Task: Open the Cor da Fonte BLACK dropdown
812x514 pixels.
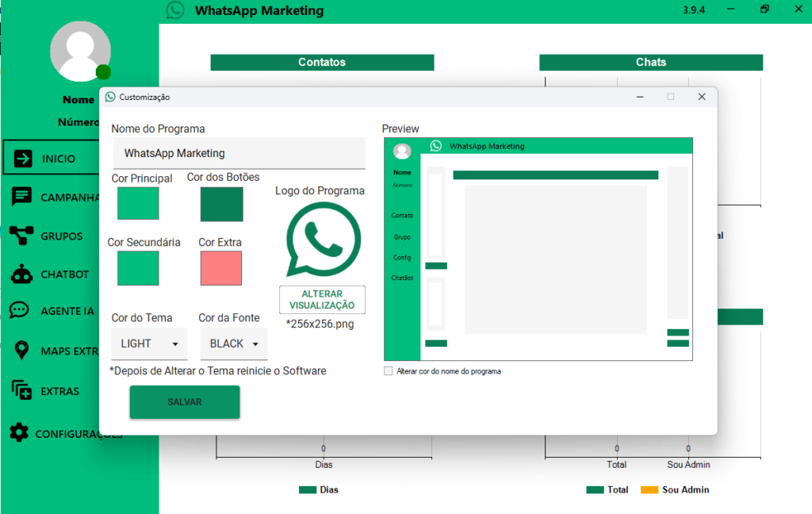Action: (234, 344)
